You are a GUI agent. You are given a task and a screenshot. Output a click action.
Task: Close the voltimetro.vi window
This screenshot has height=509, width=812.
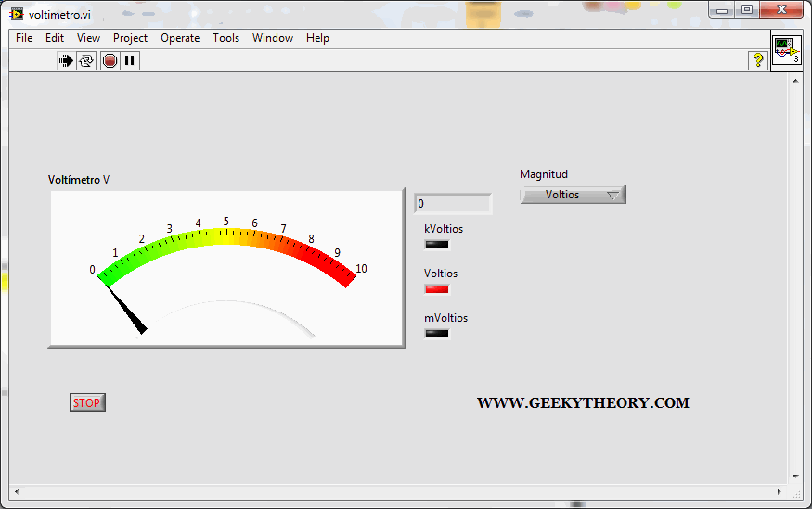tap(781, 9)
